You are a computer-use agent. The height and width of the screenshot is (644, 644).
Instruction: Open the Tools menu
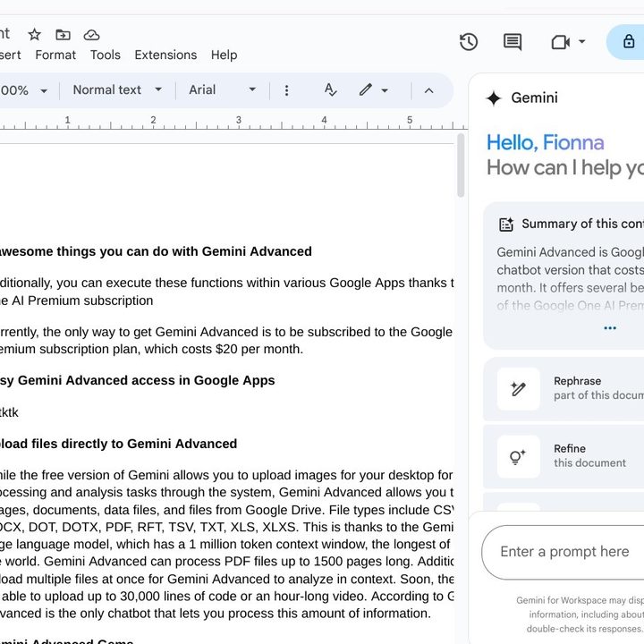point(106,55)
